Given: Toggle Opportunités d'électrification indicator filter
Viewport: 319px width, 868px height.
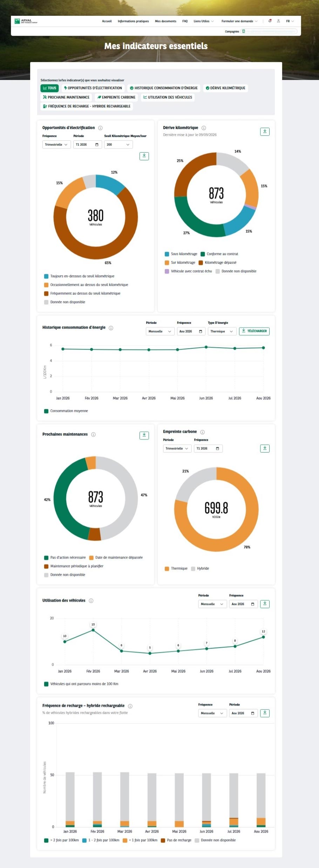Looking at the screenshot, I should [x=93, y=88].
